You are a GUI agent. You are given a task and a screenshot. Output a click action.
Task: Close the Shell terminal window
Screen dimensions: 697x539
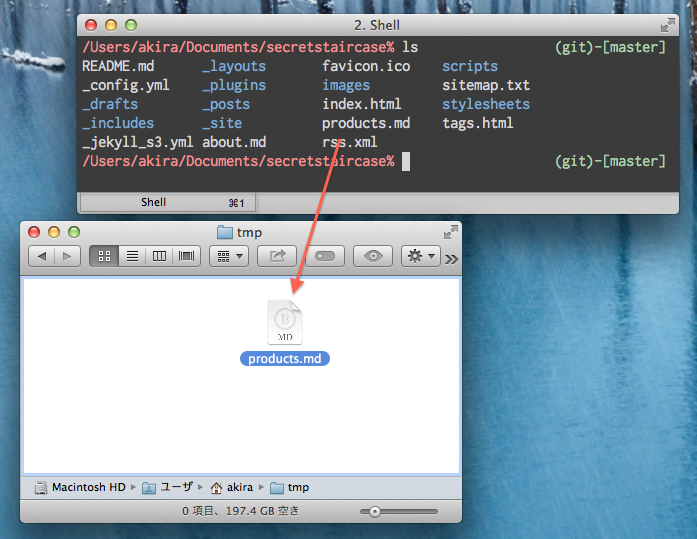[x=91, y=25]
